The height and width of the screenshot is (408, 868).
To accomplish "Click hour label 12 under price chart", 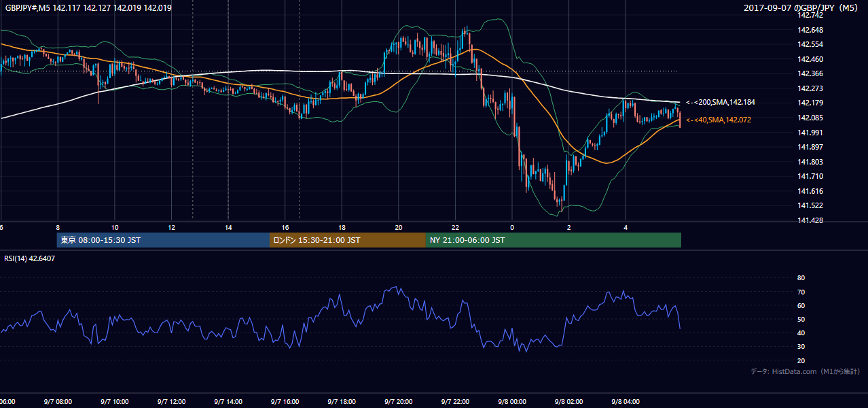I will click(171, 227).
